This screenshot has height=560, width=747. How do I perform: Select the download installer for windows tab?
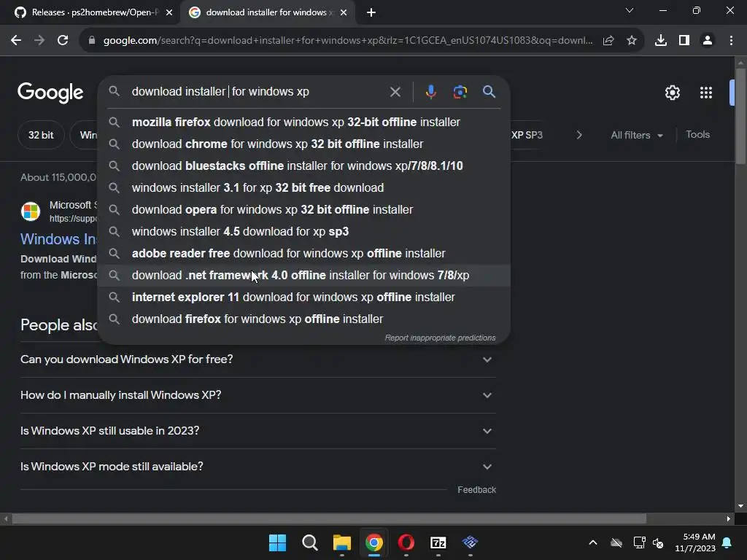pyautogui.click(x=266, y=12)
